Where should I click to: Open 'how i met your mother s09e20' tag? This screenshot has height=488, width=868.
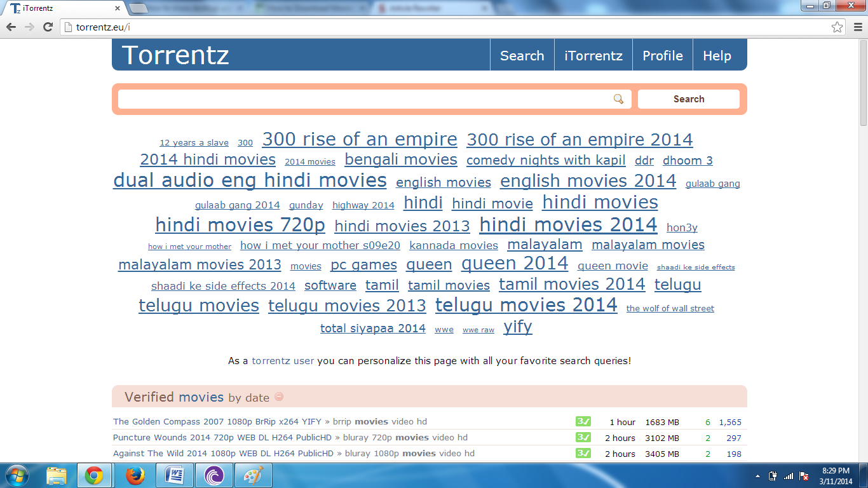(x=320, y=245)
